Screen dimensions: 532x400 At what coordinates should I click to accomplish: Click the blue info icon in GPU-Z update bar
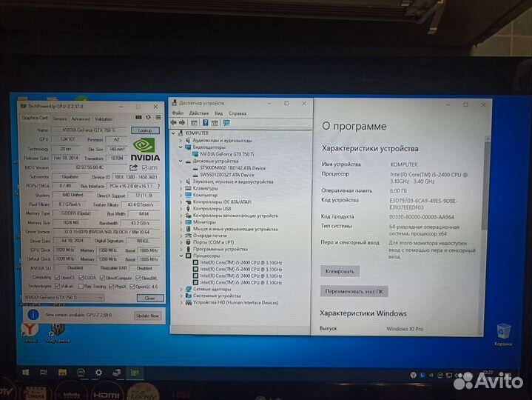pos(33,315)
